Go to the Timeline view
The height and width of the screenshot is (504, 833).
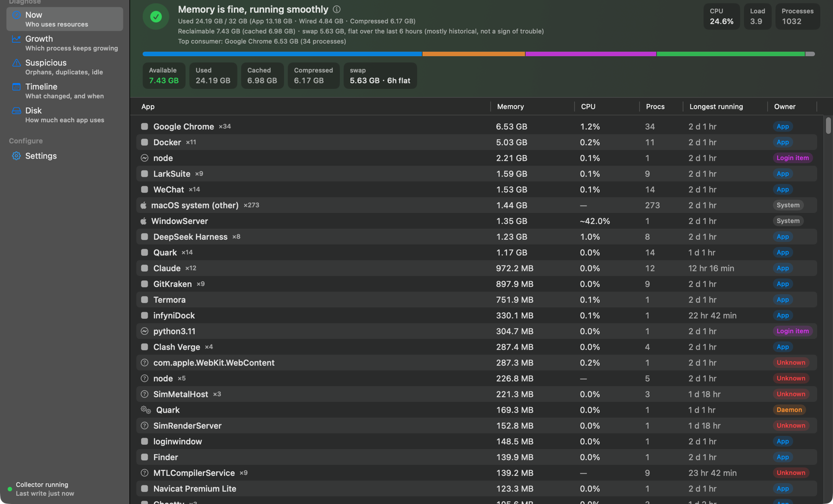pos(65,91)
